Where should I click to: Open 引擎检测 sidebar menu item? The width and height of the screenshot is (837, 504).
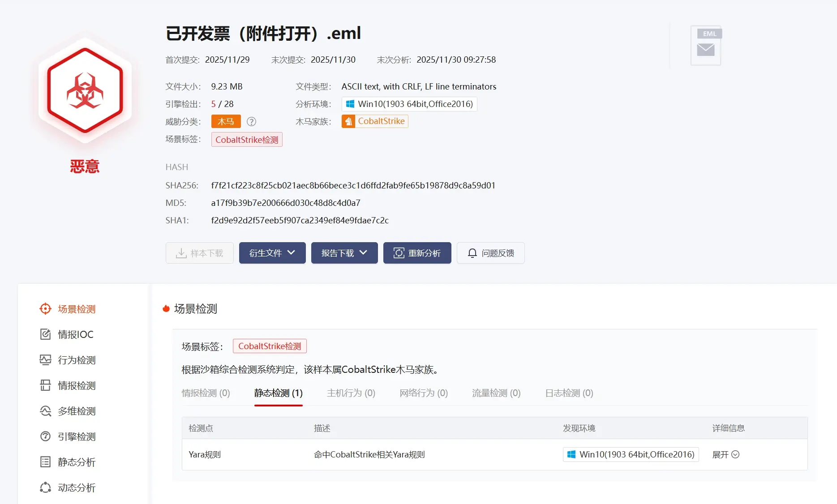point(77,436)
